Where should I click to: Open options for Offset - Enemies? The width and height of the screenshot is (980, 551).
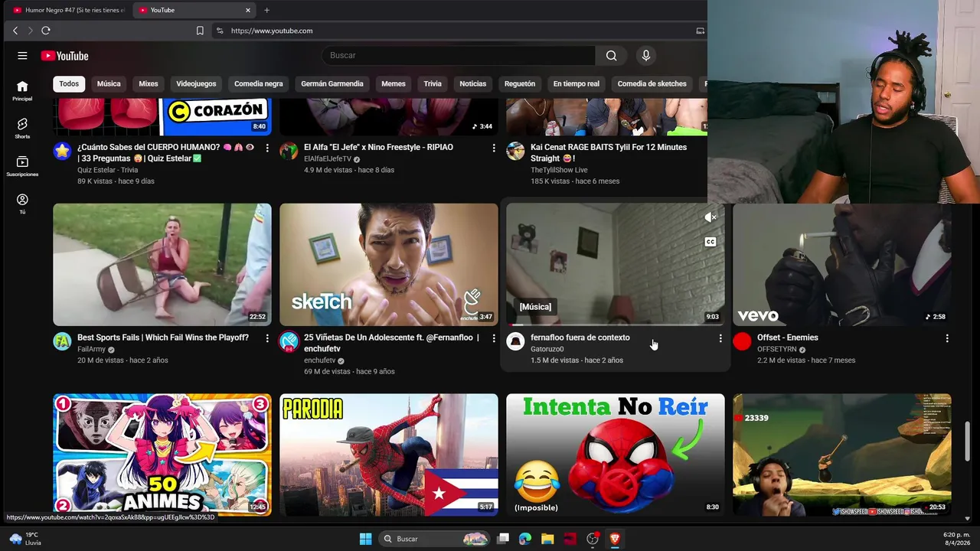coord(947,338)
